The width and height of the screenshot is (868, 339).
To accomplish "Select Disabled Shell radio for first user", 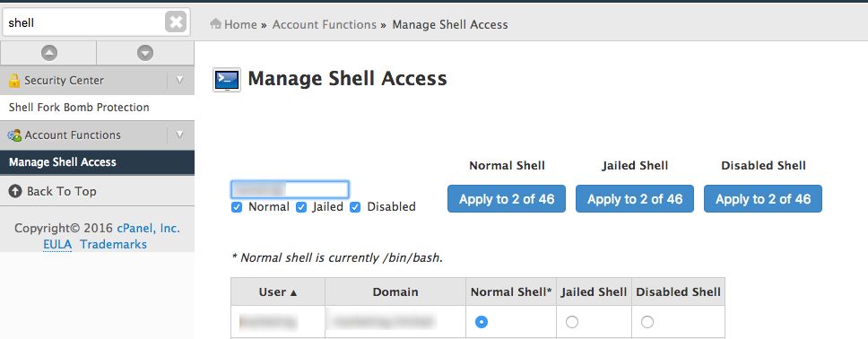I will click(647, 322).
